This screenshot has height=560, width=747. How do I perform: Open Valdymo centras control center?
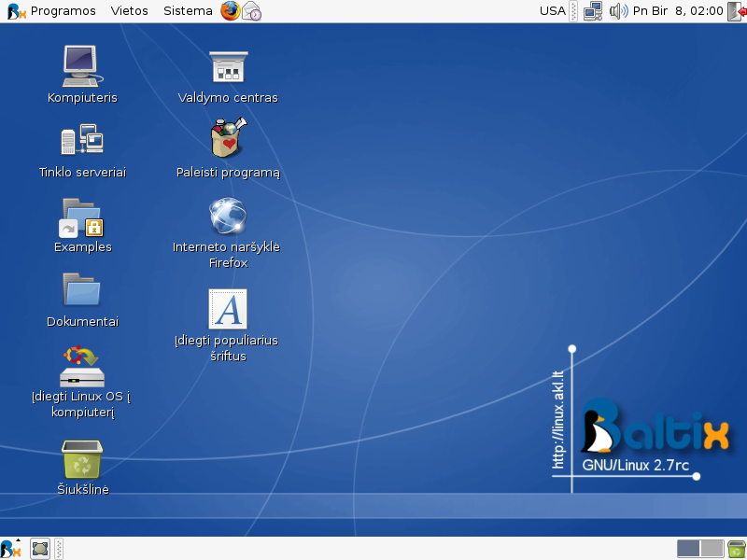pos(228,67)
